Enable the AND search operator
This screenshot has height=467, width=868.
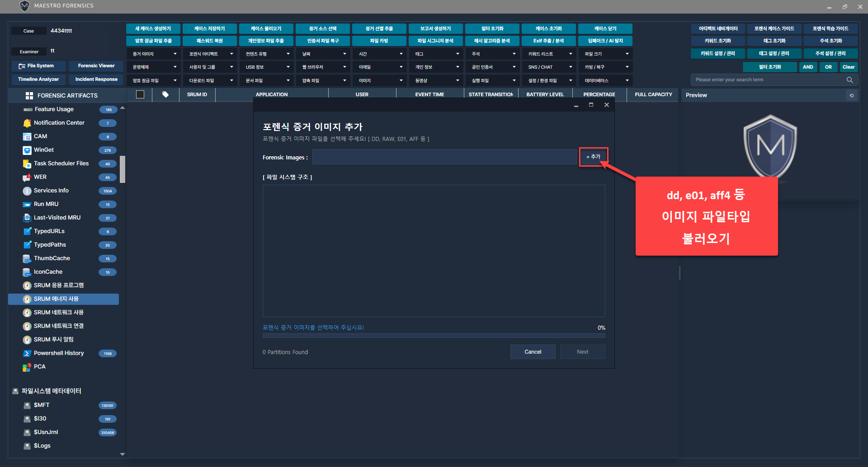click(x=808, y=67)
